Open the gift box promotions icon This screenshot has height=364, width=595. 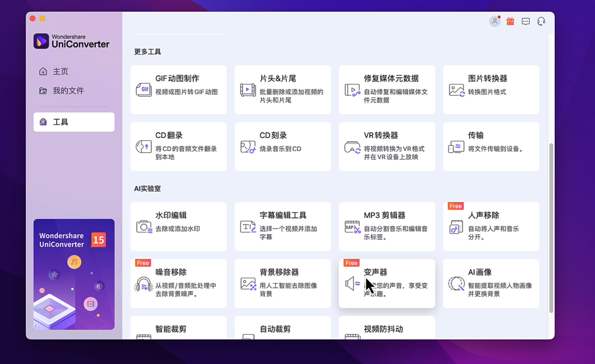tap(510, 21)
